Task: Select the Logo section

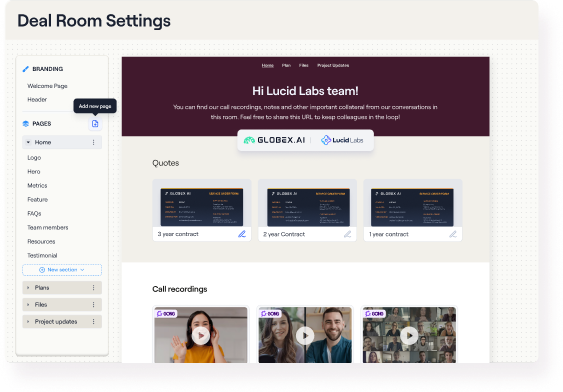Action: click(x=34, y=158)
